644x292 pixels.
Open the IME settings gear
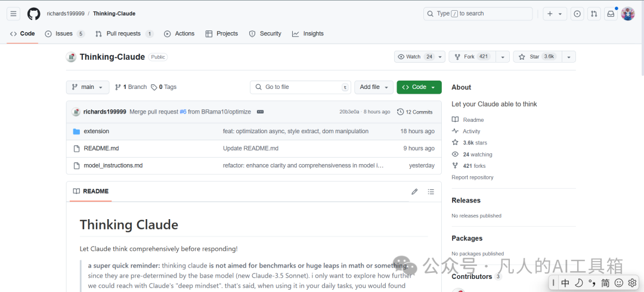pos(632,283)
